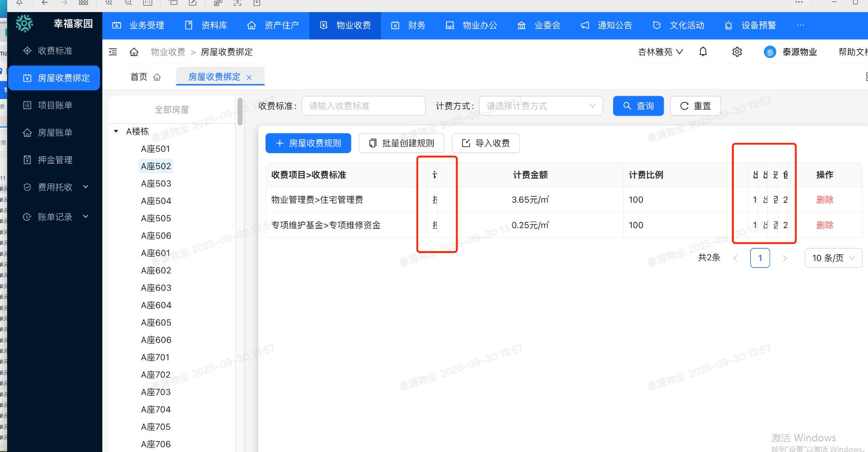Select room A座603 in tree

[156, 288]
